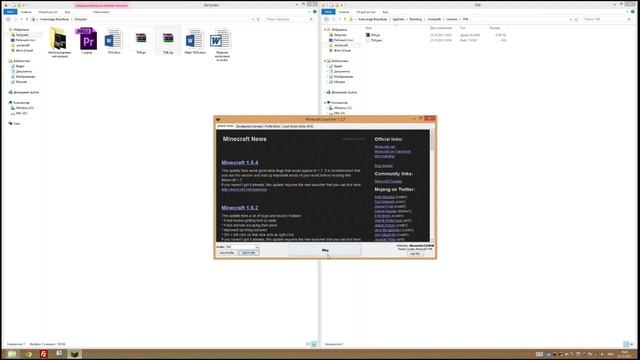Click the launcher news vertical scrollbar
The width and height of the screenshot is (640, 360).
(432, 186)
